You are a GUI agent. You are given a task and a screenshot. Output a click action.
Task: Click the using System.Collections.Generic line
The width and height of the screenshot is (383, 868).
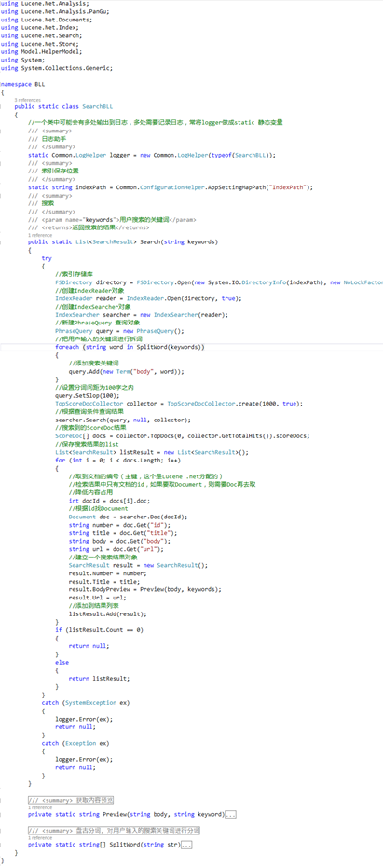tap(57, 68)
